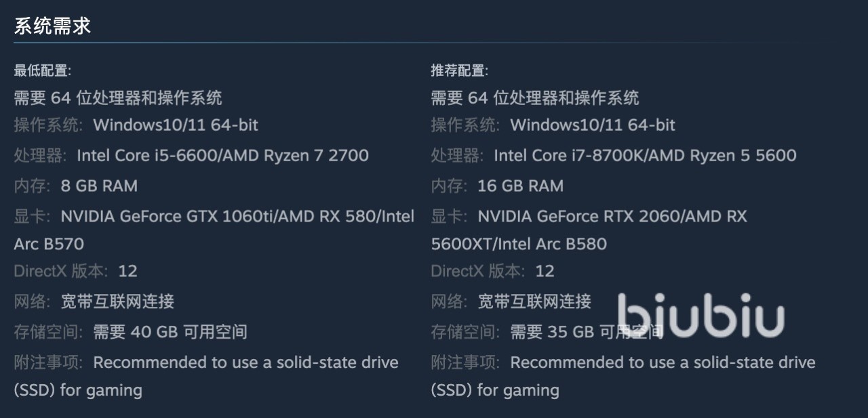Image resolution: width=868 pixels, height=418 pixels.
Task: Click 宽带互联网连接 under recommended specs
Action: (534, 301)
